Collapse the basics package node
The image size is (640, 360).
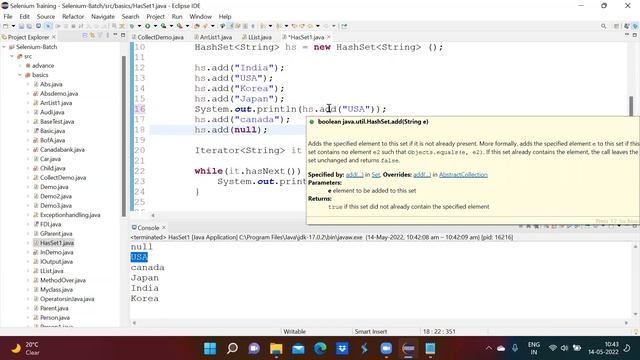click(20, 75)
